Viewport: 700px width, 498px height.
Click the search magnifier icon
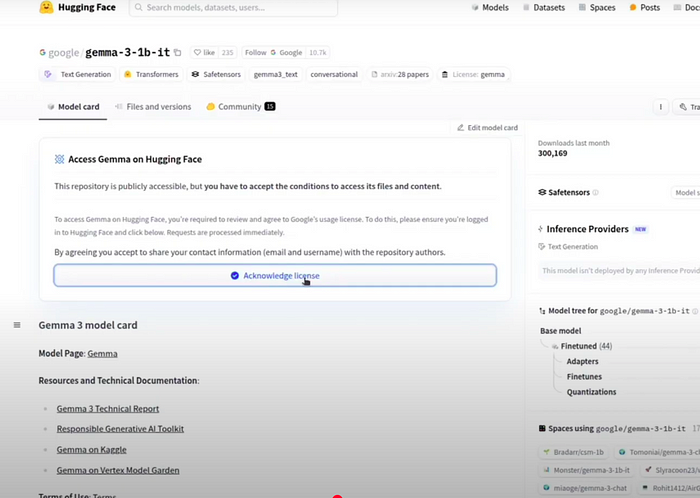pyautogui.click(x=138, y=8)
